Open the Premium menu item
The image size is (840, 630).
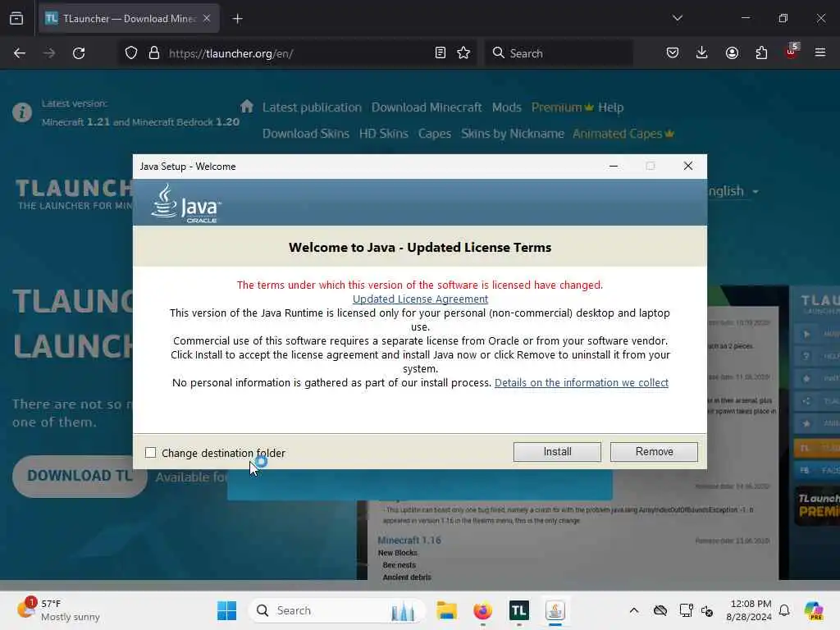point(562,107)
